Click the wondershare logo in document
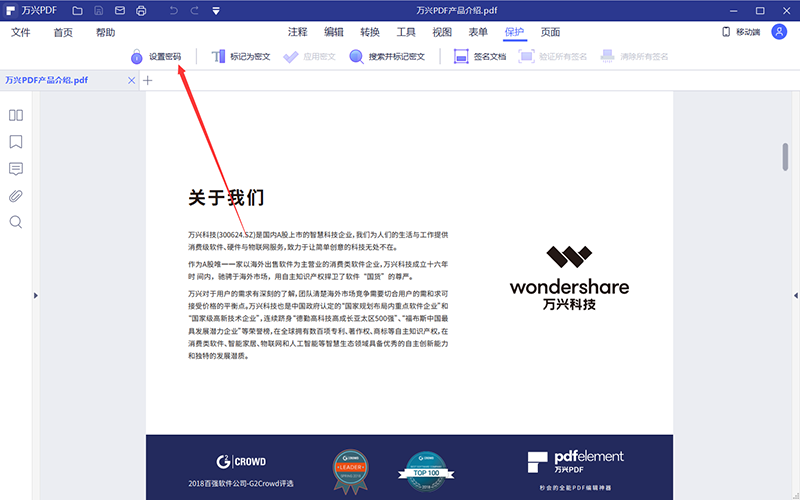The width and height of the screenshot is (800, 500). (x=569, y=278)
